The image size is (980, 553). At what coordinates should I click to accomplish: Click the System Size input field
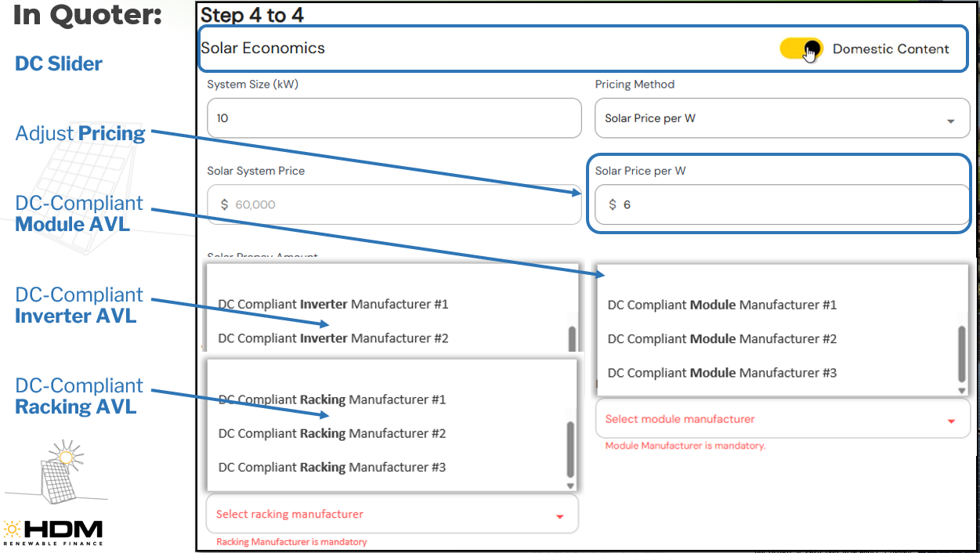coord(394,118)
